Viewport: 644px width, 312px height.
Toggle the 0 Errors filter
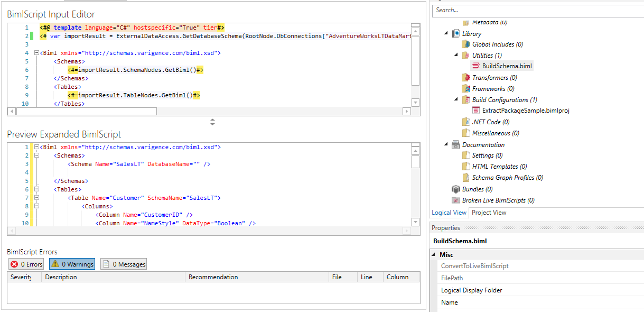[26, 264]
